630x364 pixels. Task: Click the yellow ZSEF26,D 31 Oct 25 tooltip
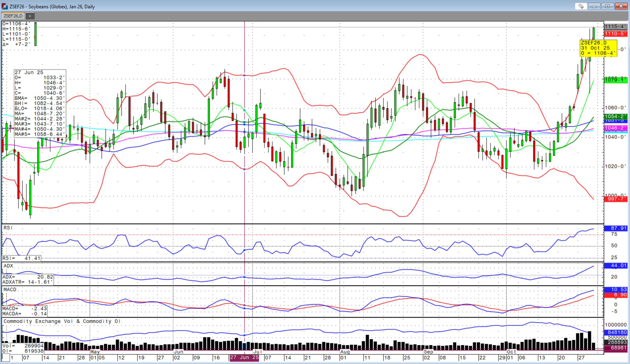tap(598, 48)
